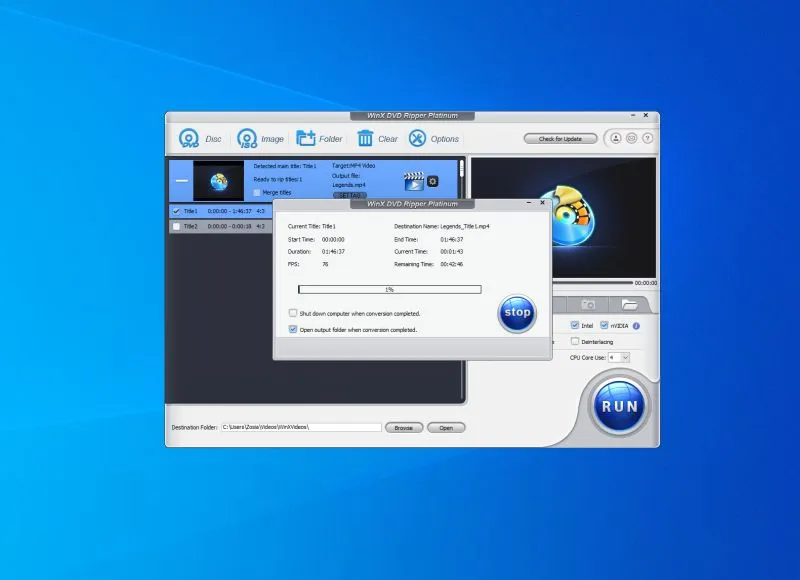
Task: Clear the title list with trash icon
Action: pyautogui.click(x=364, y=139)
